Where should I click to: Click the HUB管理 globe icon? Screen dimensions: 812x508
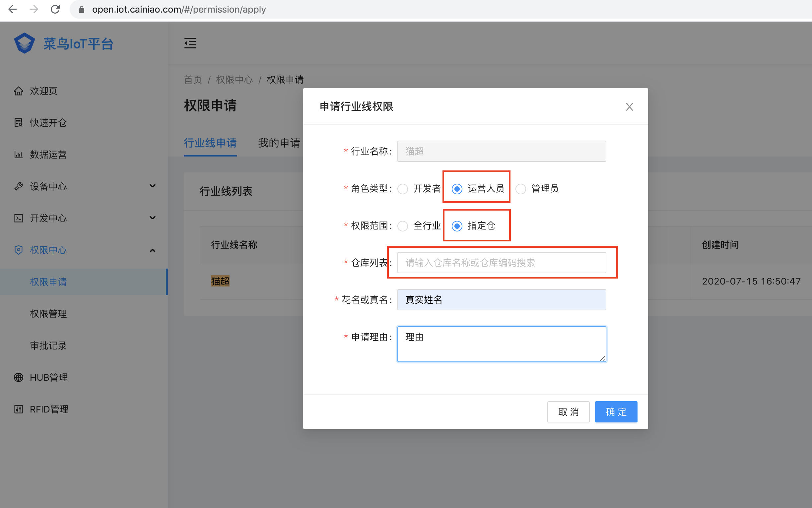pyautogui.click(x=19, y=377)
